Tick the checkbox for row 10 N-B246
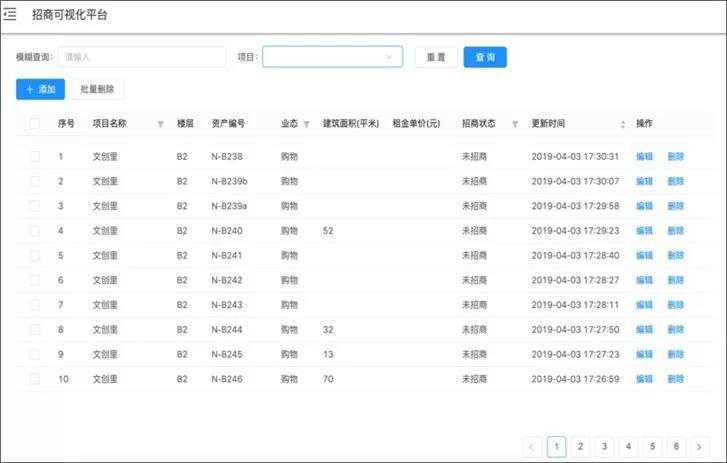Image resolution: width=727 pixels, height=463 pixels. 35,379
